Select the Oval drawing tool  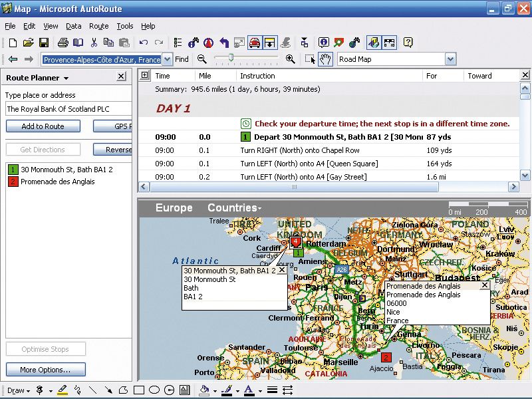(154, 390)
